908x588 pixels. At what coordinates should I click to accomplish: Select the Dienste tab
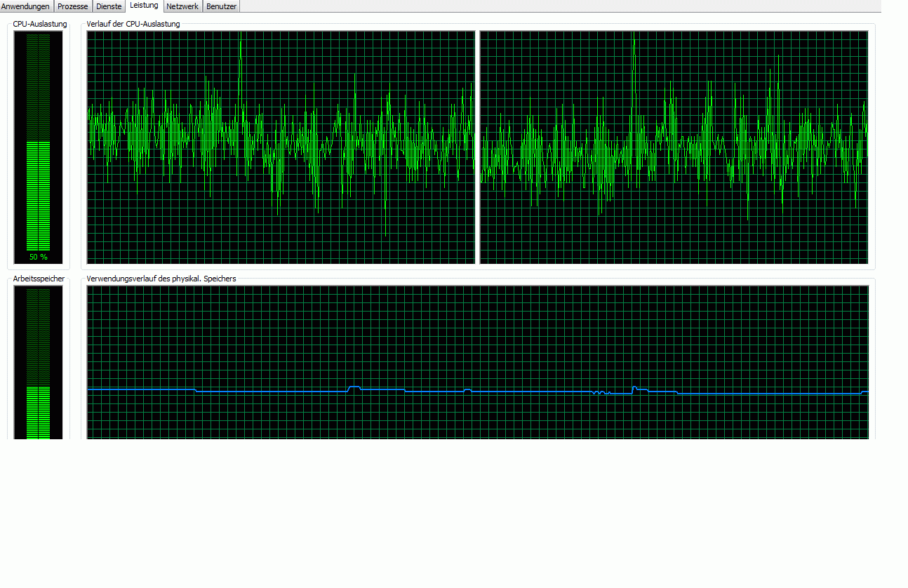(x=109, y=6)
